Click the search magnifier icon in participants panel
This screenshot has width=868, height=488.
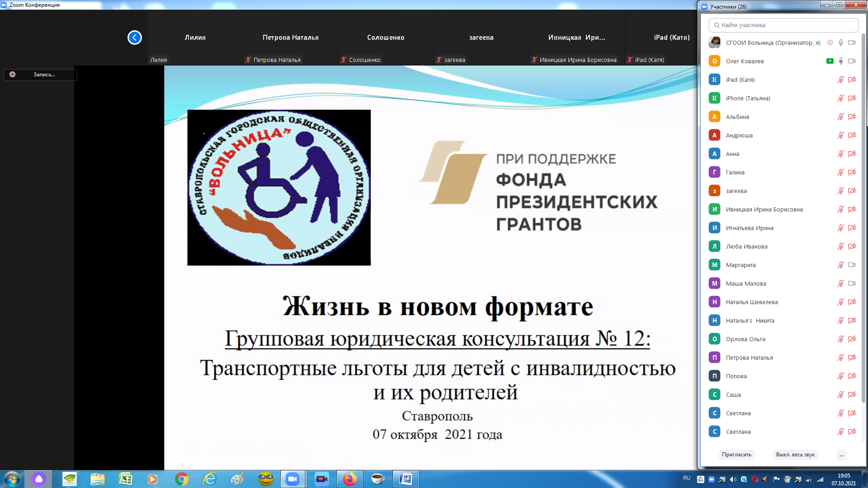(717, 25)
